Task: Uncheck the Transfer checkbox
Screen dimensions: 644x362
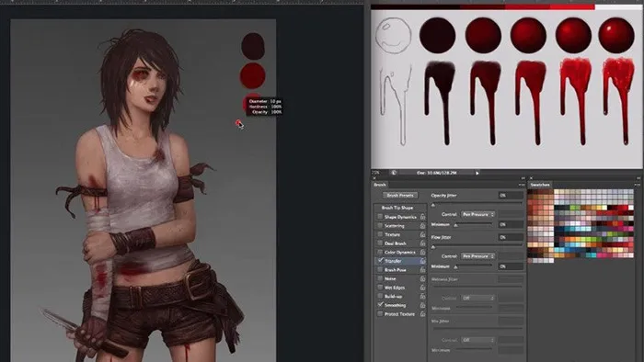Action: coord(380,261)
